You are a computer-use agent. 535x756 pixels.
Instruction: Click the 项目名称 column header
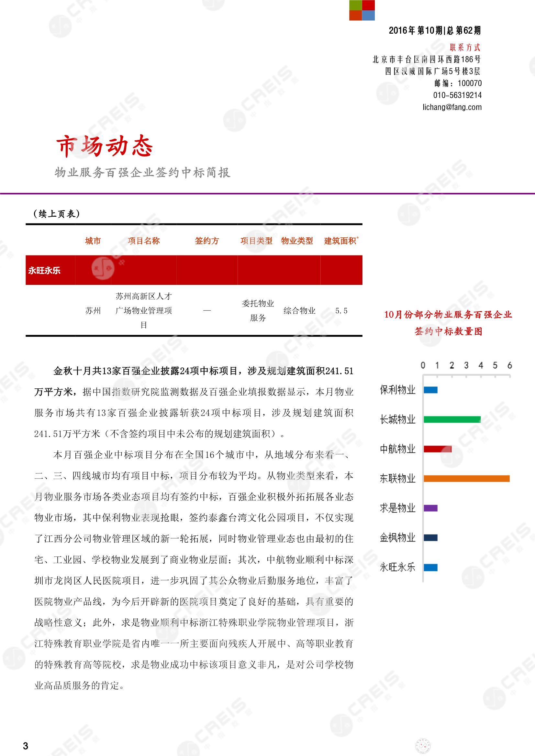(x=144, y=241)
